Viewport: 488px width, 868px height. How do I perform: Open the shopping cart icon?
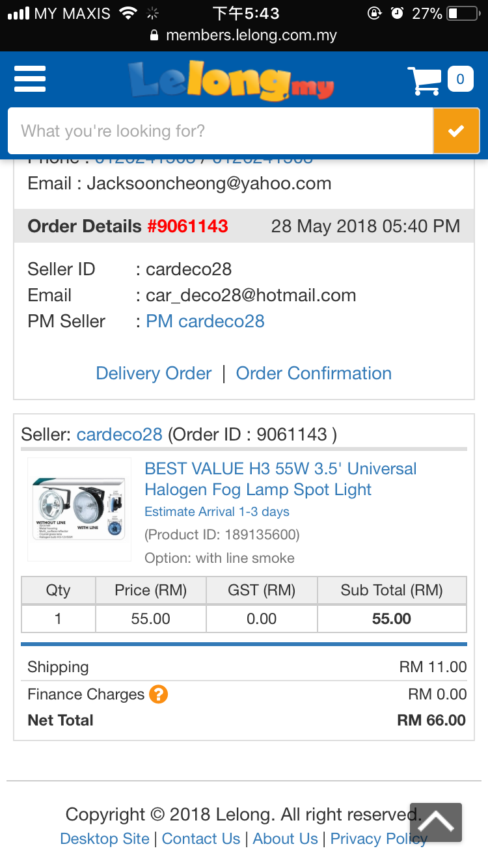click(424, 80)
